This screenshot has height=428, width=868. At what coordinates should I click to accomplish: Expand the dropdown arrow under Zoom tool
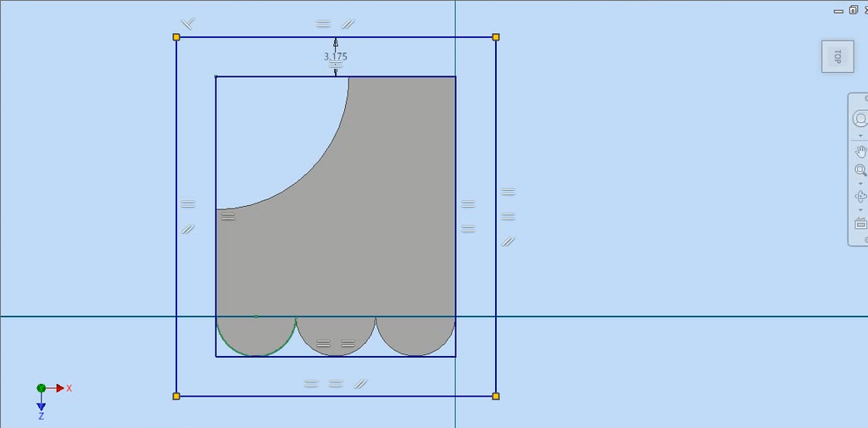[x=860, y=183]
